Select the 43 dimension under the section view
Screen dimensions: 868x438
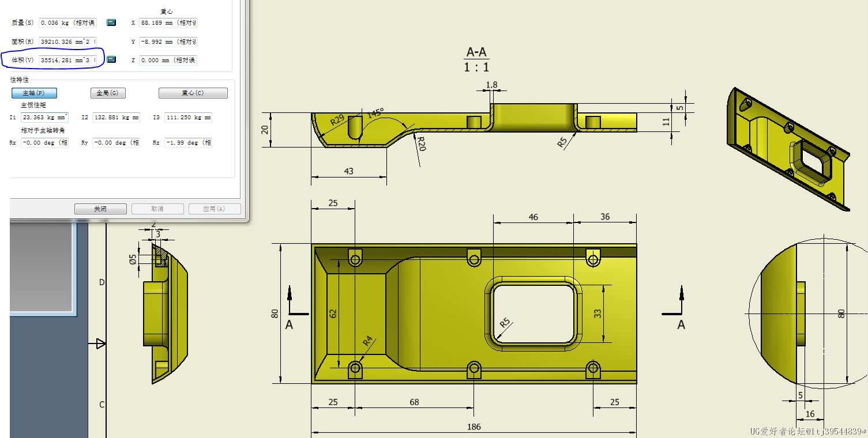click(348, 171)
